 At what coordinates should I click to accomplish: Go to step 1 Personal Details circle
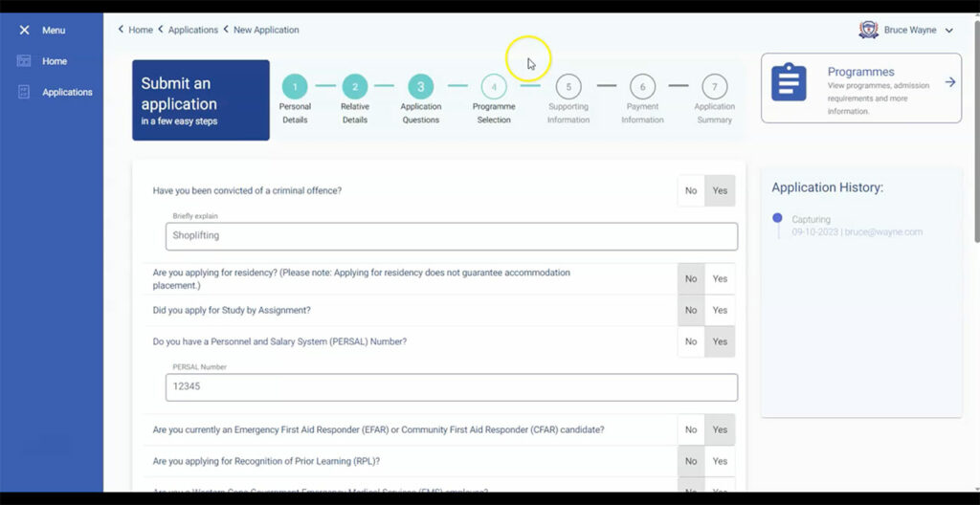295,87
